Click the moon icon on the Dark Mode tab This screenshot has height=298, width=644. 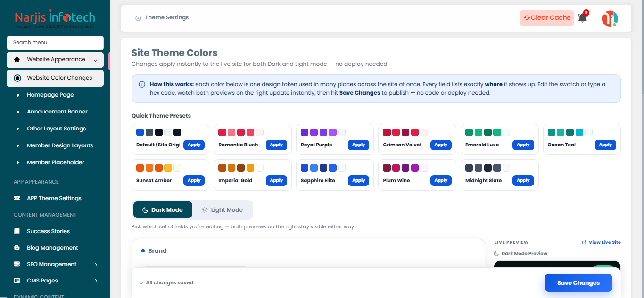coord(145,210)
